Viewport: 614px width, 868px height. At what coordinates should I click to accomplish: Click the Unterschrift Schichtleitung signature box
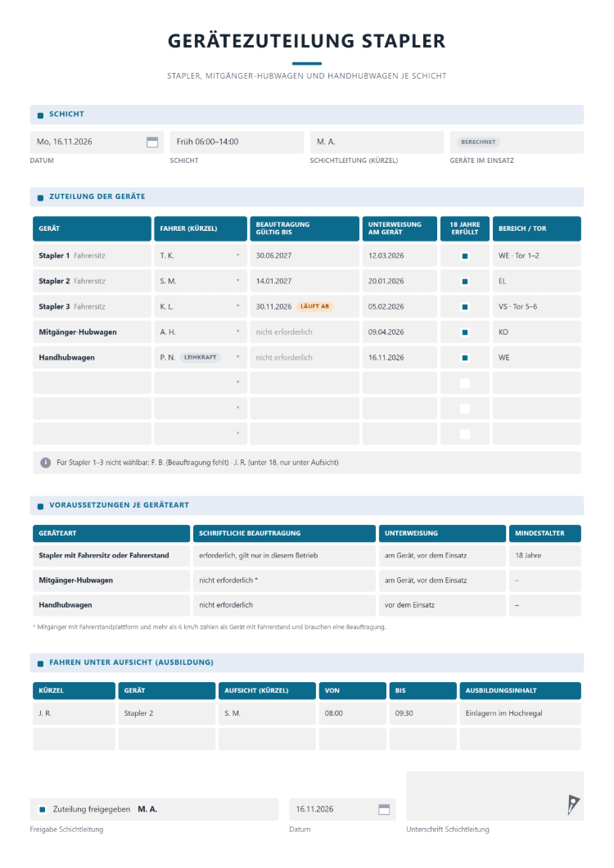495,796
